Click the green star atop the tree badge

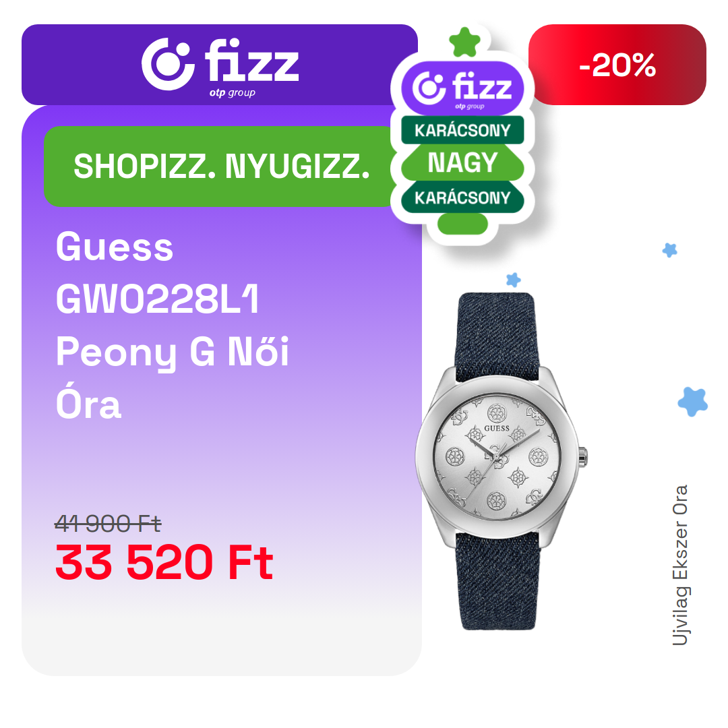coord(464,42)
